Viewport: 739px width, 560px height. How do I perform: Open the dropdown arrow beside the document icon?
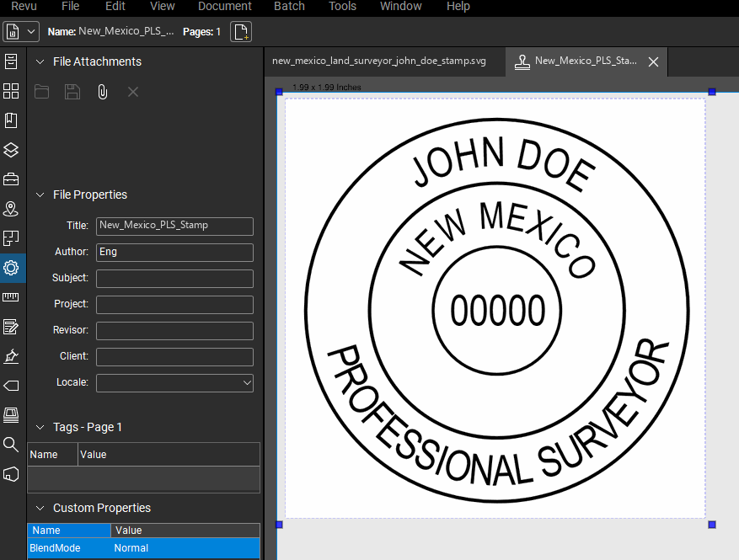pos(31,31)
